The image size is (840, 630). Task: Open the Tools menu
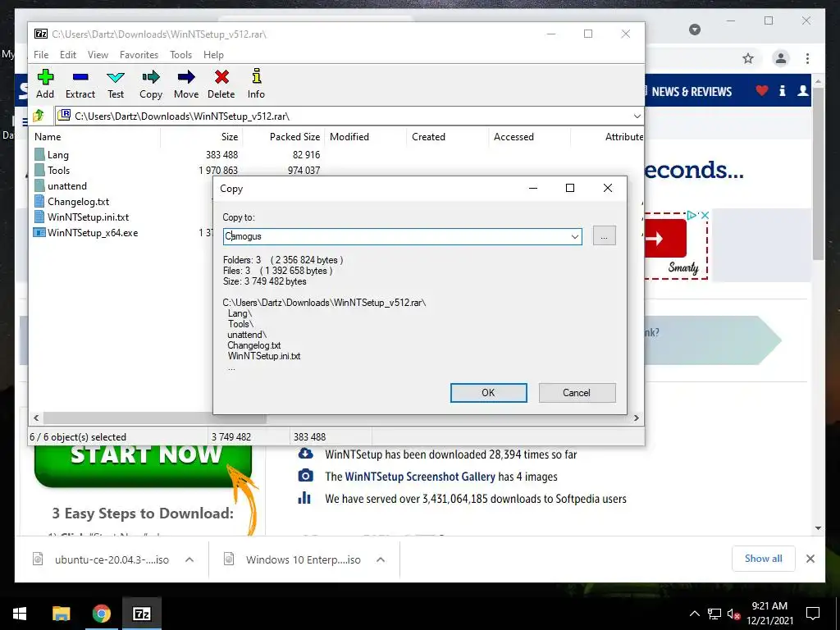[180, 55]
